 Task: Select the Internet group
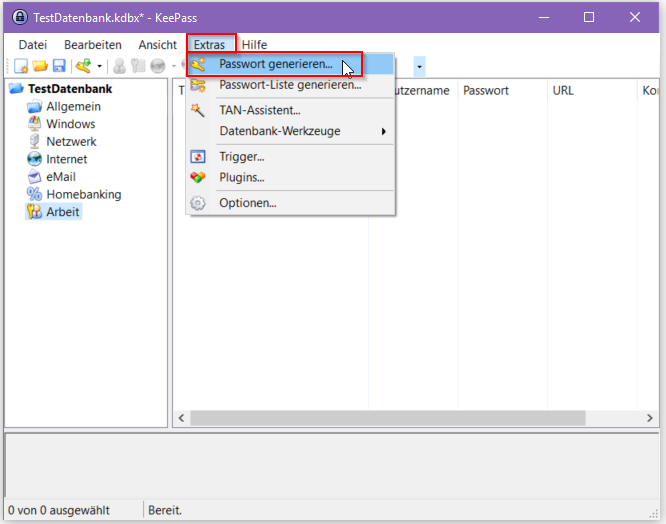click(67, 159)
